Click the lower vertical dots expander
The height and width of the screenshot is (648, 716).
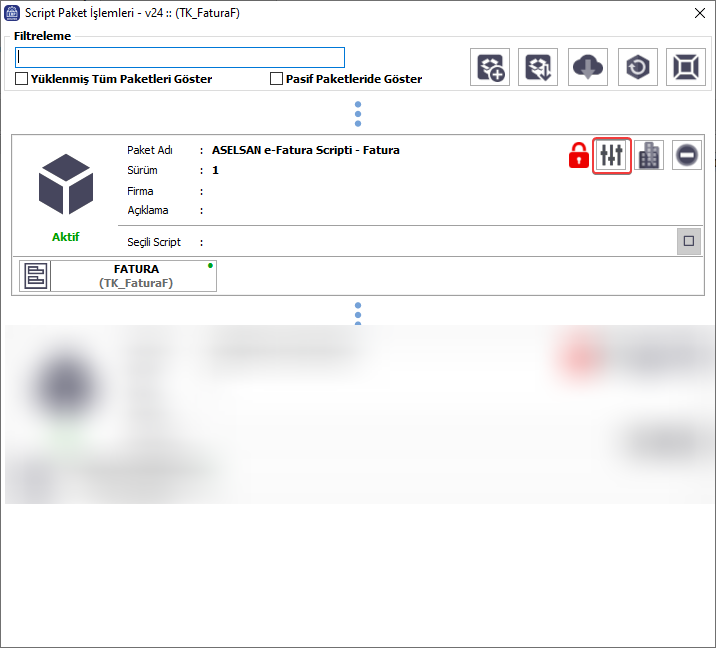pyautogui.click(x=358, y=313)
